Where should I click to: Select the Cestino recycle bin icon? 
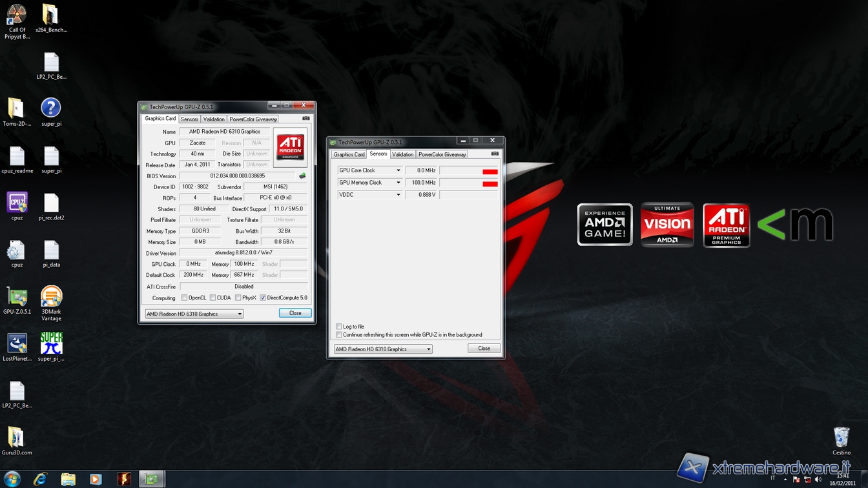click(842, 438)
